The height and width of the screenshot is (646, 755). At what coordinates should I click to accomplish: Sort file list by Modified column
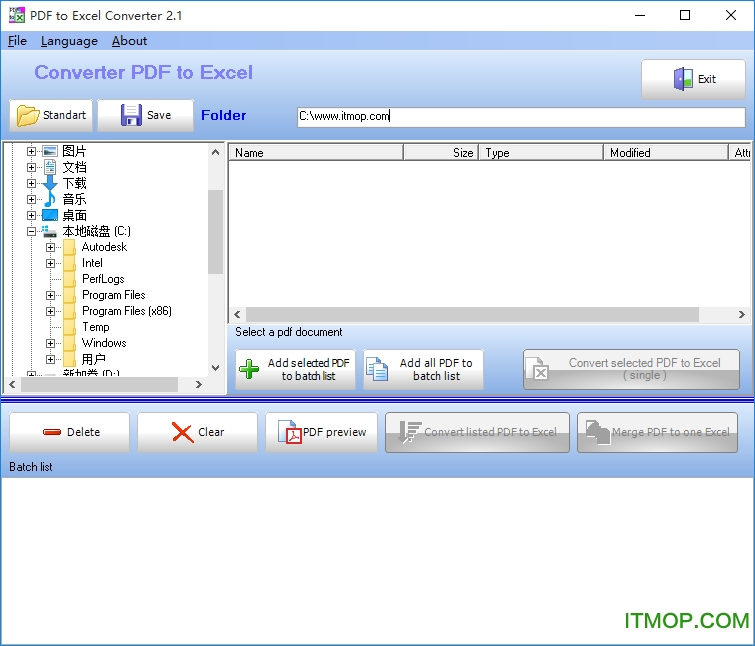point(666,153)
